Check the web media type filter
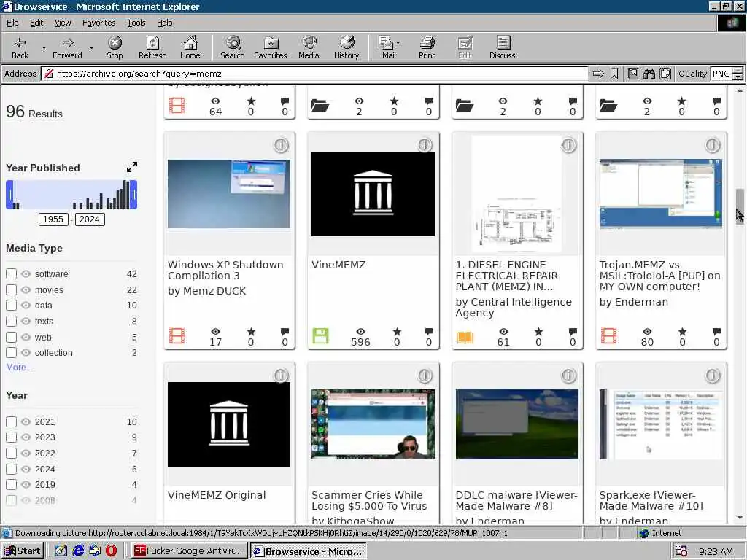 point(12,337)
